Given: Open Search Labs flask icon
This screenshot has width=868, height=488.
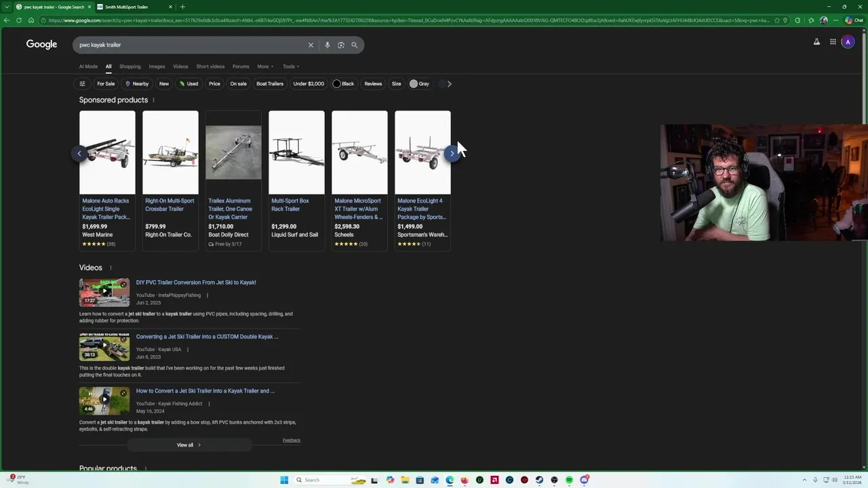Looking at the screenshot, I should 816,42.
